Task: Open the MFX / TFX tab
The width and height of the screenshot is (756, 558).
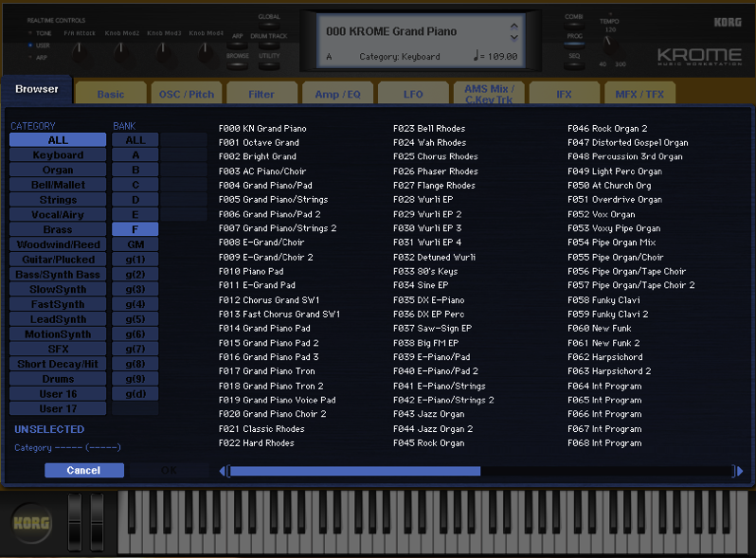Action: coord(639,94)
